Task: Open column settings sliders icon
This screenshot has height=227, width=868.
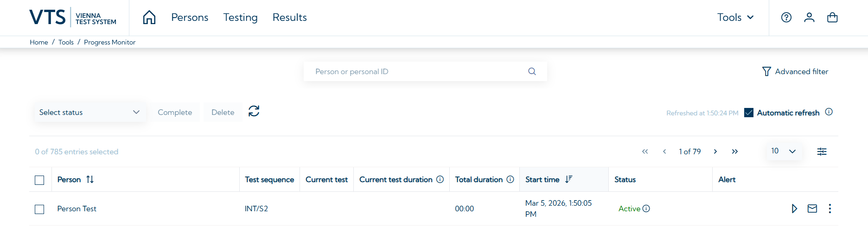Action: click(x=822, y=151)
